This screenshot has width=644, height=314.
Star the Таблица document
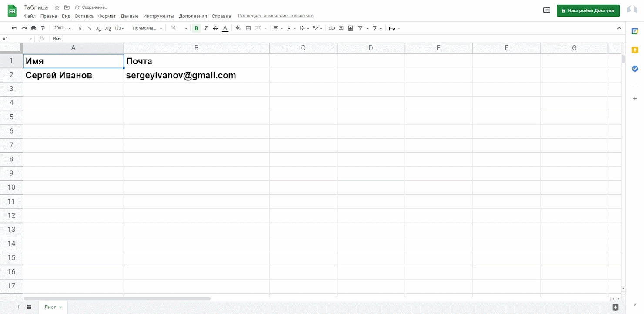(x=57, y=7)
